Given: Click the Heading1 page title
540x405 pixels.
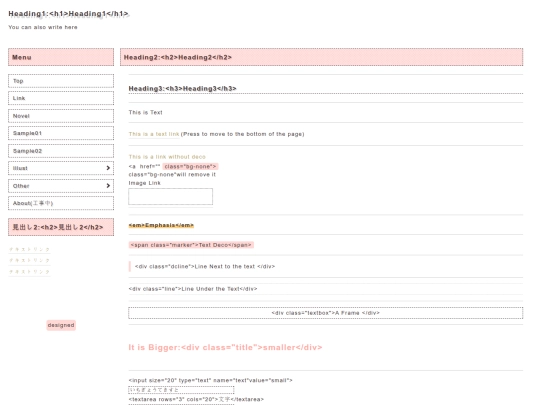Looking at the screenshot, I should (x=68, y=14).
